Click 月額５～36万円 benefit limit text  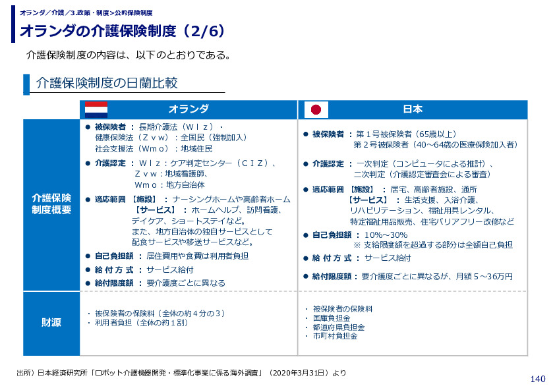coord(484,277)
